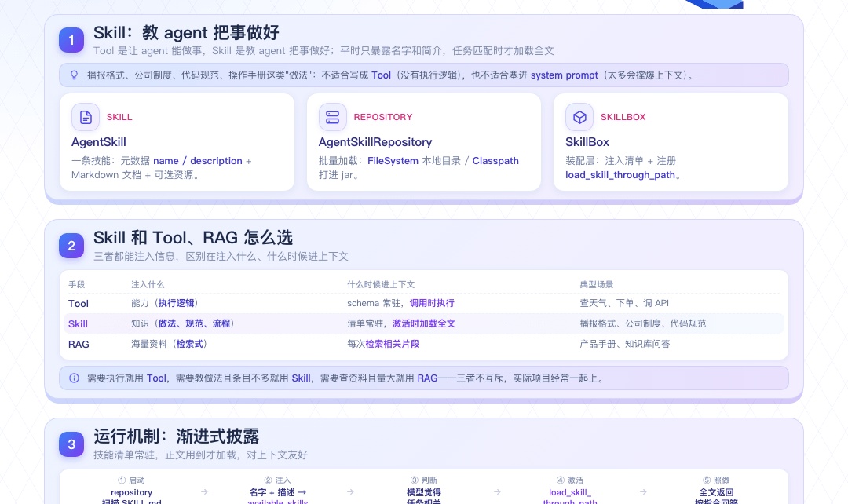Click 'repository' under 启动 step
Image resolution: width=848 pixels, height=504 pixels.
pyautogui.click(x=131, y=493)
